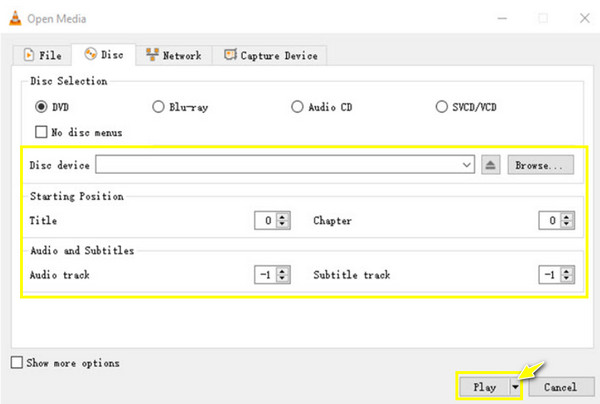Select Audio CD disc type
The height and width of the screenshot is (404, 600).
pyautogui.click(x=297, y=107)
